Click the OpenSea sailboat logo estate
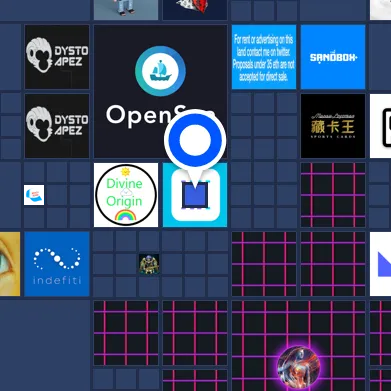 [160, 91]
